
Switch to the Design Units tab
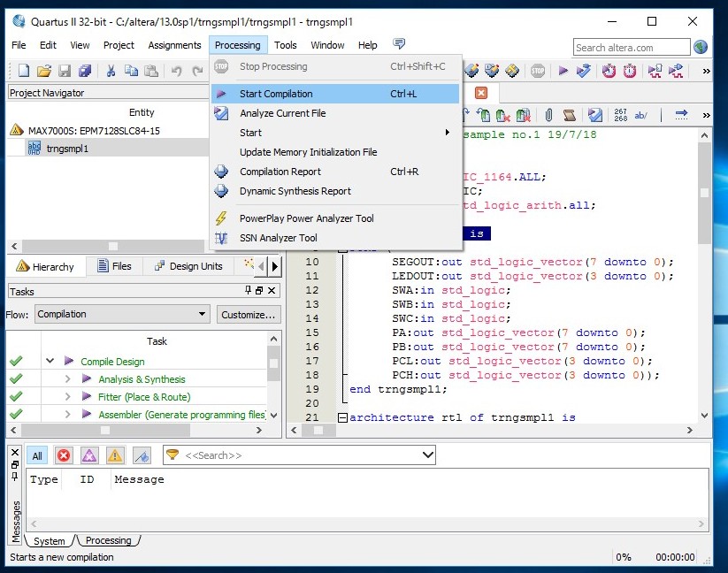[188, 266]
